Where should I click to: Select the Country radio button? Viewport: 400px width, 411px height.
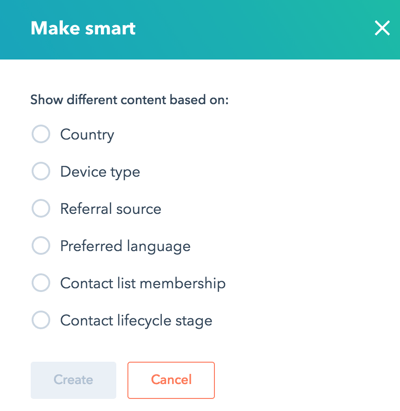coord(41,134)
